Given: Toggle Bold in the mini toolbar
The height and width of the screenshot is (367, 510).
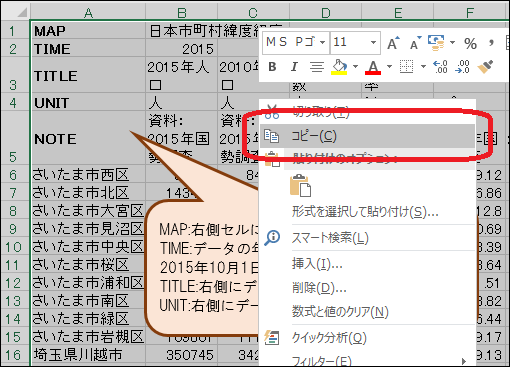Looking at the screenshot, I should pyautogui.click(x=272, y=67).
